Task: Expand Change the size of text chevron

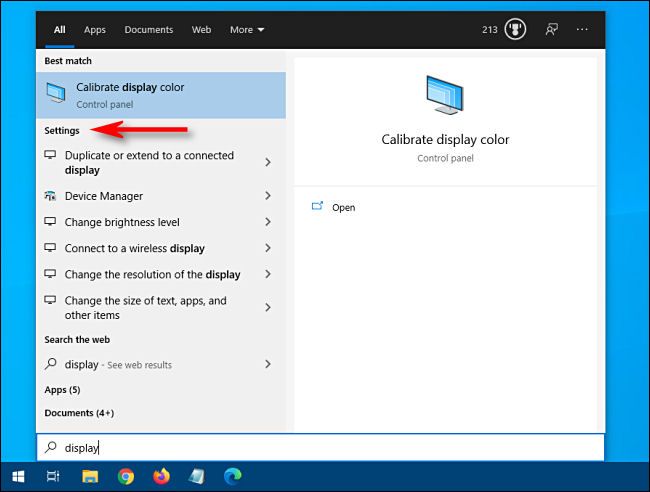Action: tap(268, 307)
